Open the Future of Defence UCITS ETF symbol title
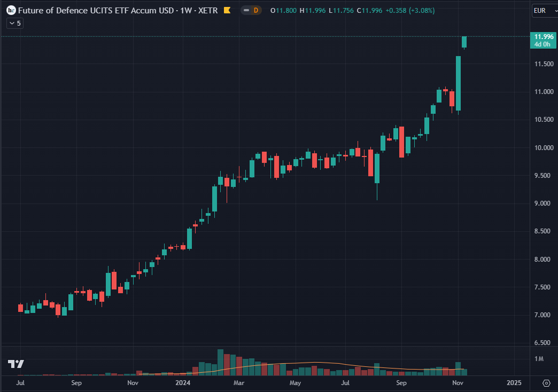558x392 pixels. (x=118, y=10)
